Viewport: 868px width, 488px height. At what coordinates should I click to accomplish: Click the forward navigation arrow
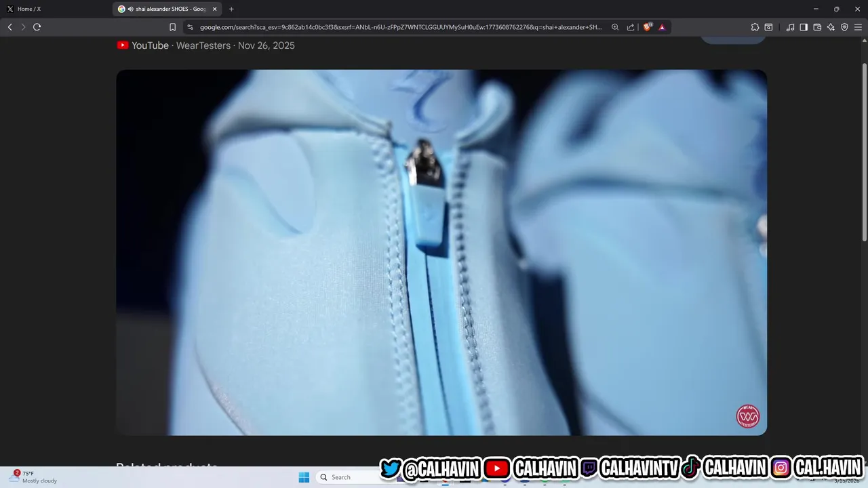tap(23, 27)
